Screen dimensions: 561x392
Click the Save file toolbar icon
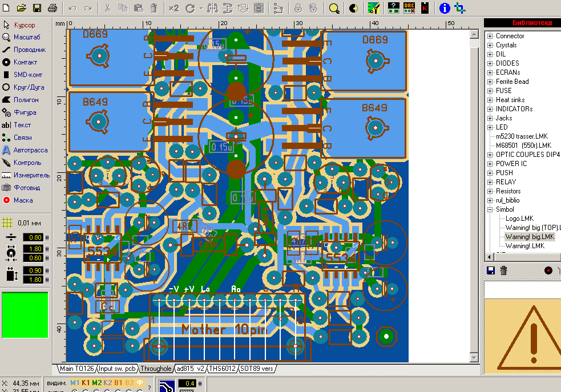pos(37,8)
